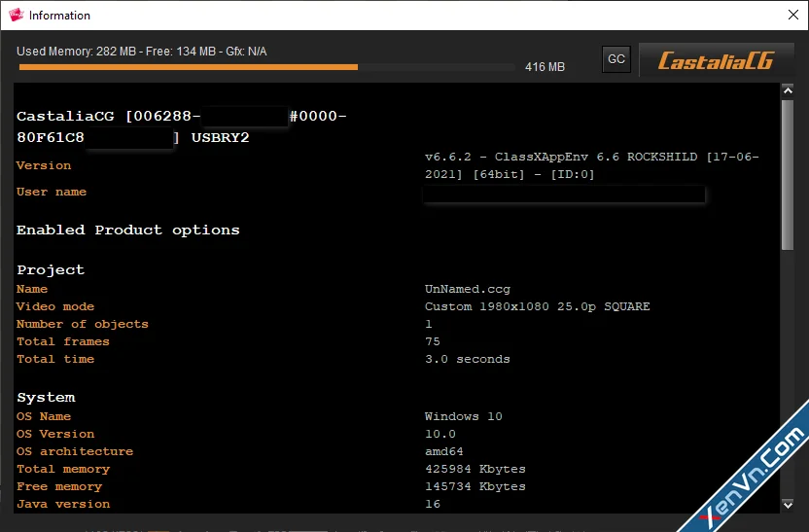Click the 'Total memory' label

63,469
